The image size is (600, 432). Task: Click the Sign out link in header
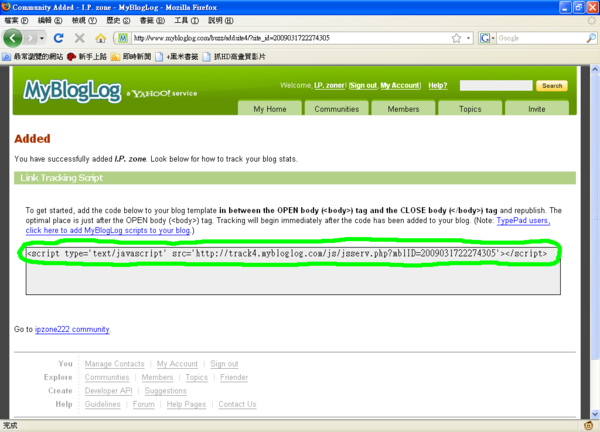[x=363, y=85]
